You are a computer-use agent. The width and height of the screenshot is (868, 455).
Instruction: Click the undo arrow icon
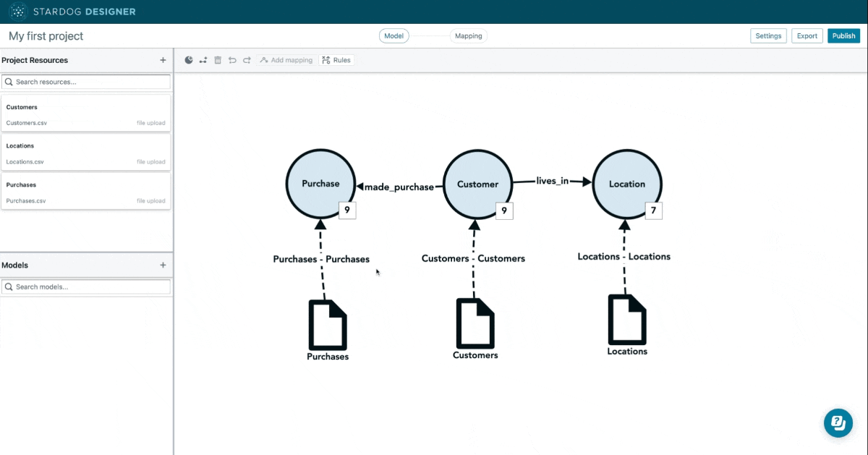pos(232,60)
